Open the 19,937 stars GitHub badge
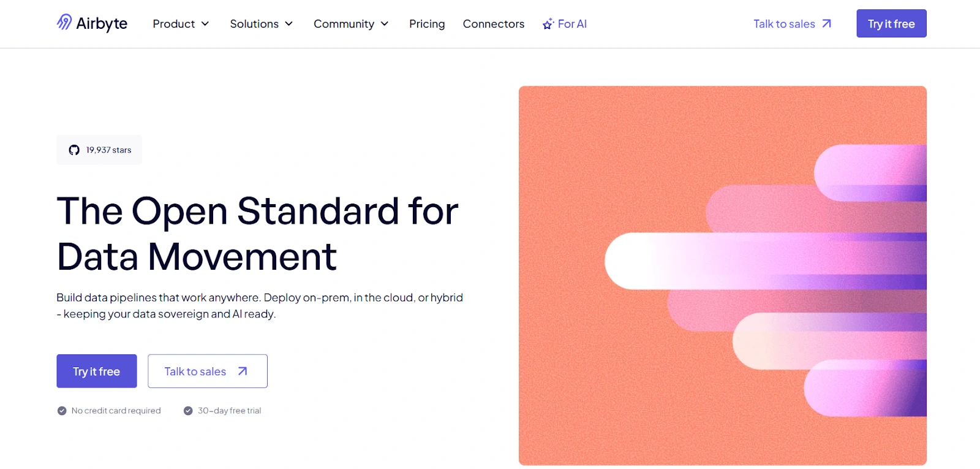980x469 pixels. click(x=99, y=149)
